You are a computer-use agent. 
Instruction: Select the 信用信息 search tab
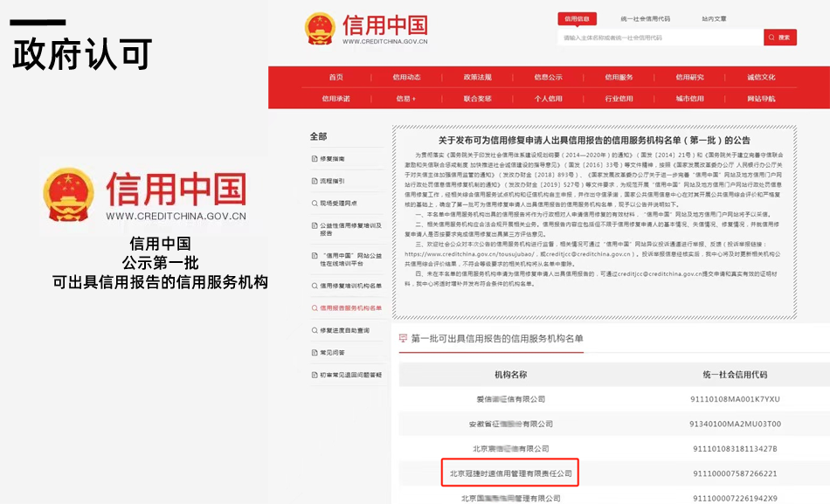[577, 17]
